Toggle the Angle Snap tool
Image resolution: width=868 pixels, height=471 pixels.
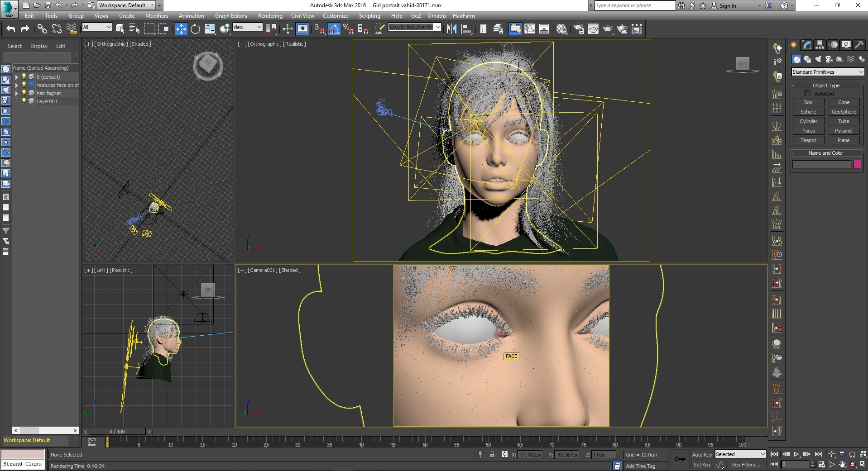(x=334, y=29)
